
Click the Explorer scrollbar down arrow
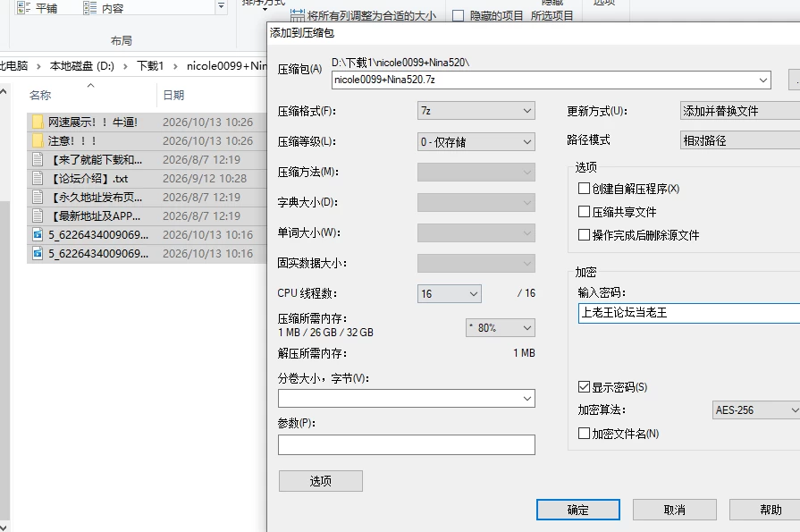click(x=4, y=526)
